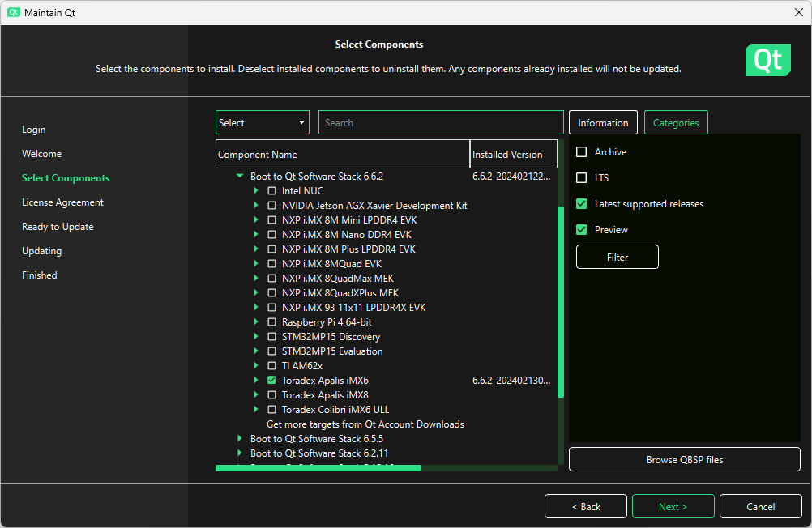812x528 pixels.
Task: Expand Boot to Qt Software Stack 6.2.11
Action: [x=240, y=453]
